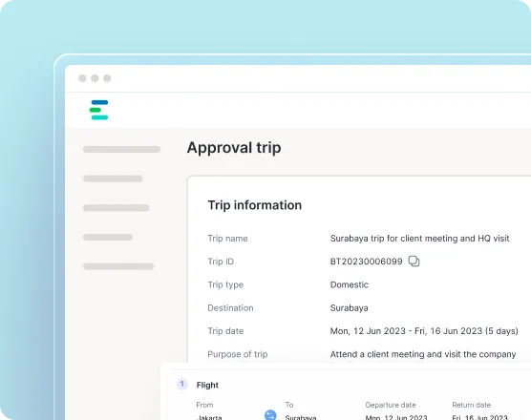Click the Jakarta From field

209,417
